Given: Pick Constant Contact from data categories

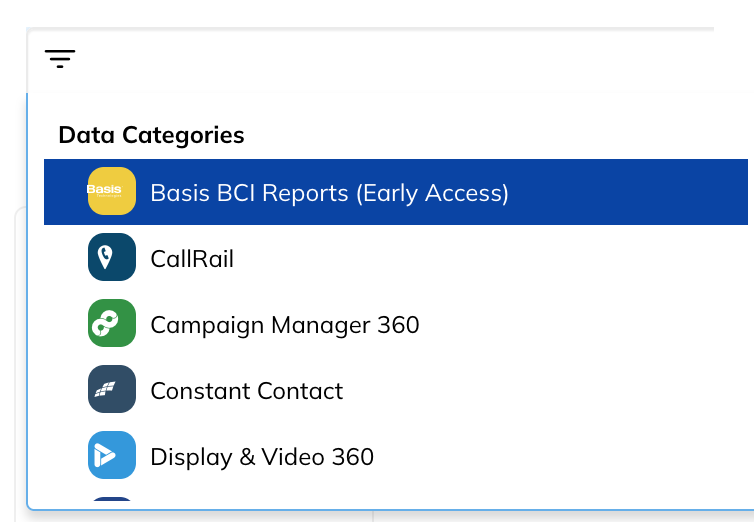Looking at the screenshot, I should 396,389.
